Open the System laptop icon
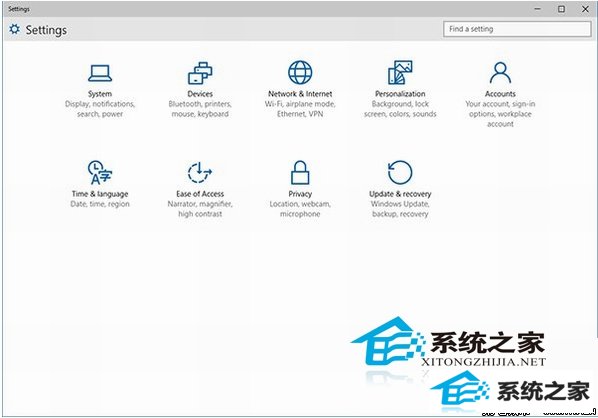This screenshot has width=598, height=418. (100, 73)
